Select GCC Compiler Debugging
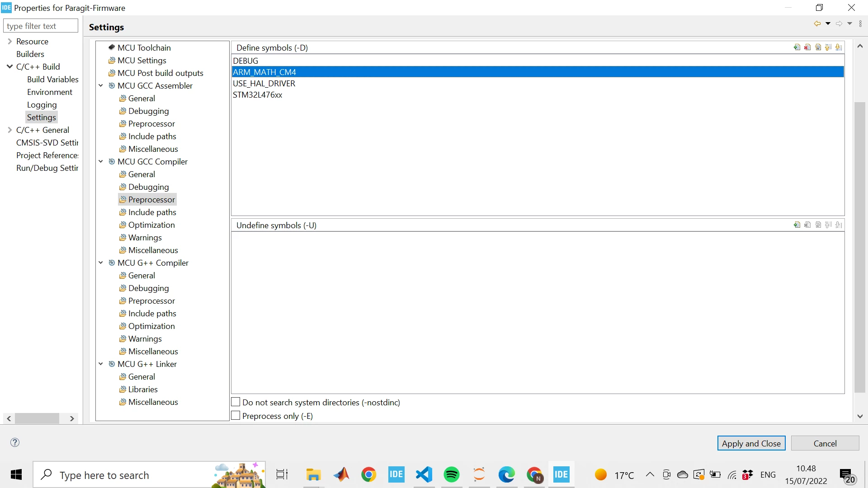The image size is (868, 488). pyautogui.click(x=144, y=187)
